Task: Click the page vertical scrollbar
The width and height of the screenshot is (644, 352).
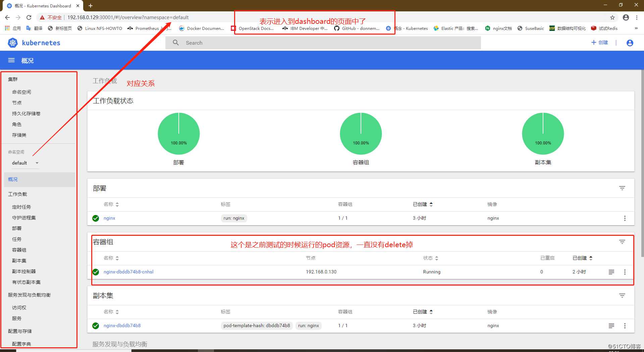Action: 642,163
